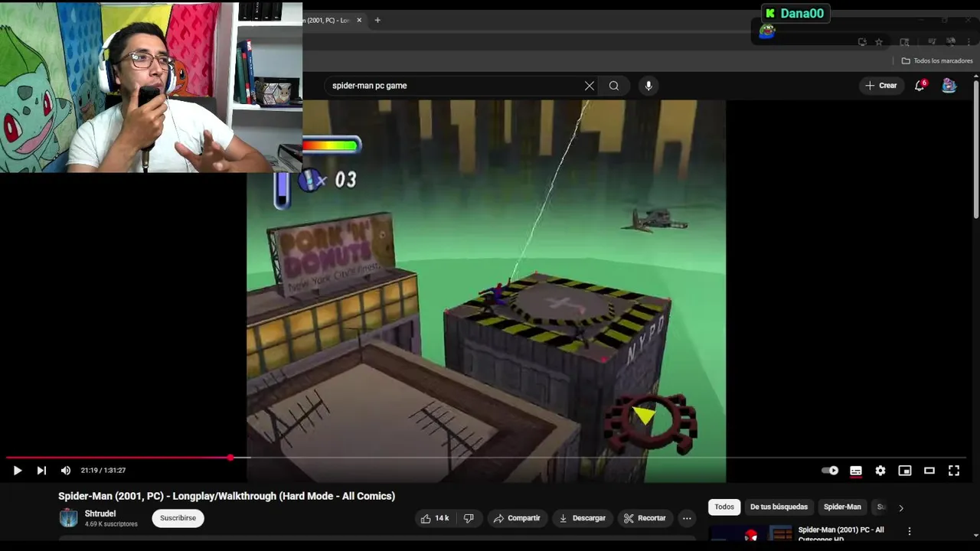The height and width of the screenshot is (551, 980).
Task: Click the Dana00 overlay badge
Action: point(795,13)
